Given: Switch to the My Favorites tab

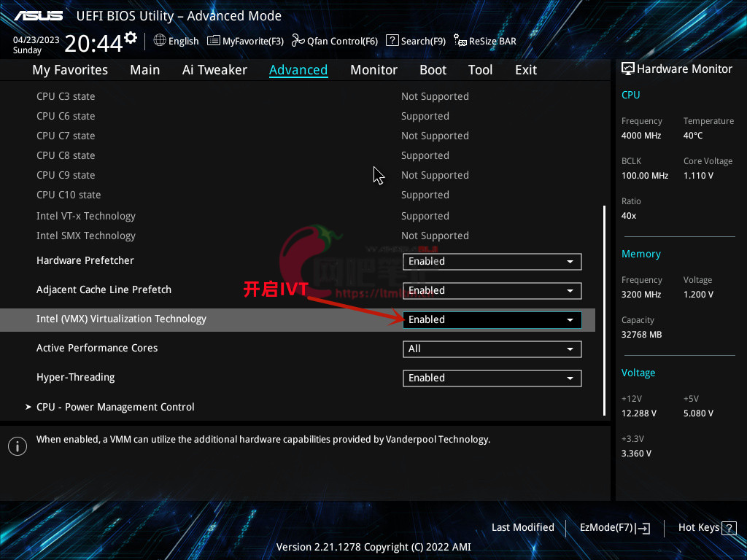Looking at the screenshot, I should (70, 70).
